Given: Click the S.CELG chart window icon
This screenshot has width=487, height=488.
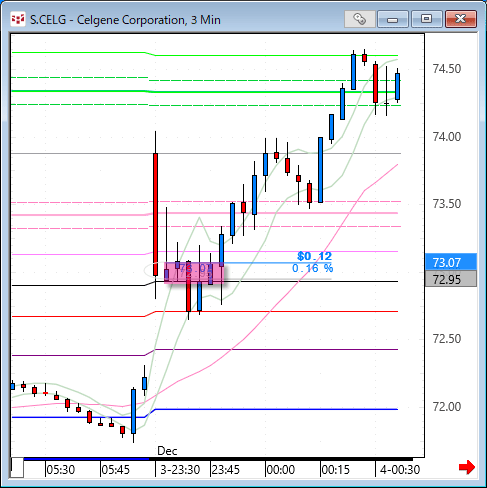Looking at the screenshot, I should pos(18,19).
